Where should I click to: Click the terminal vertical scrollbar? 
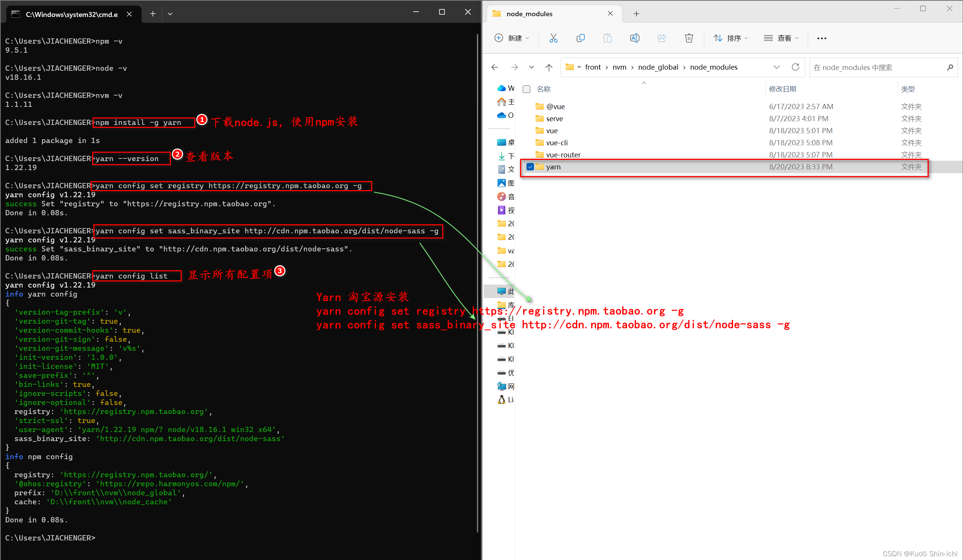click(478, 283)
